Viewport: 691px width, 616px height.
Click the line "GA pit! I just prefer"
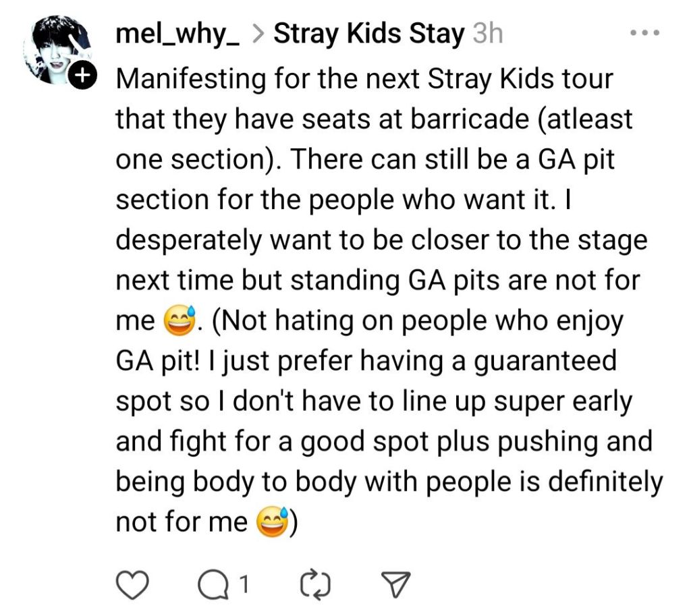pyautogui.click(x=366, y=361)
